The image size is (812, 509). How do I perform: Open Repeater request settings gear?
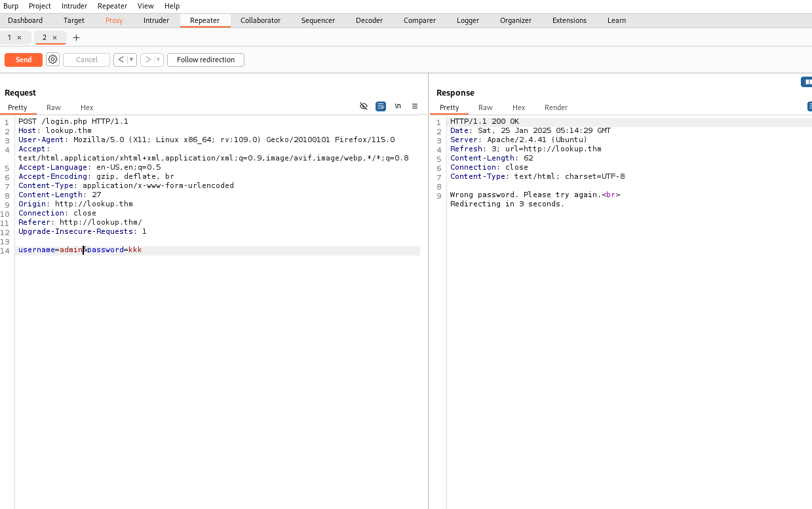53,60
